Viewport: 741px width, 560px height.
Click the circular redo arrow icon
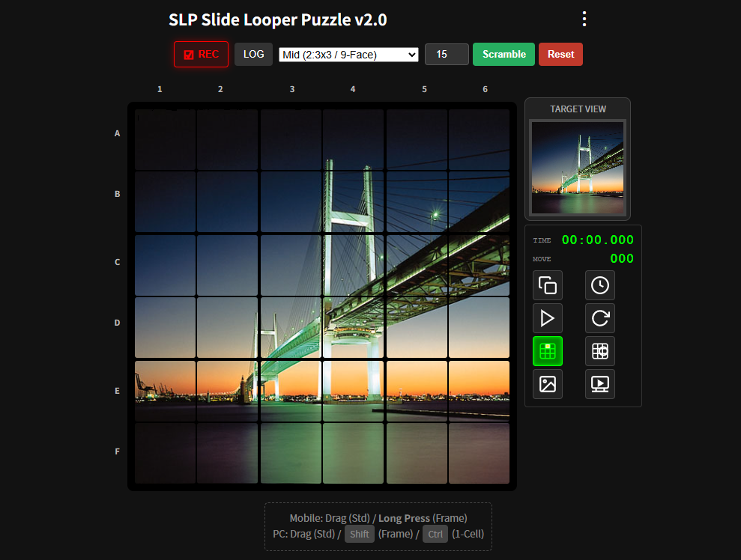(x=600, y=318)
